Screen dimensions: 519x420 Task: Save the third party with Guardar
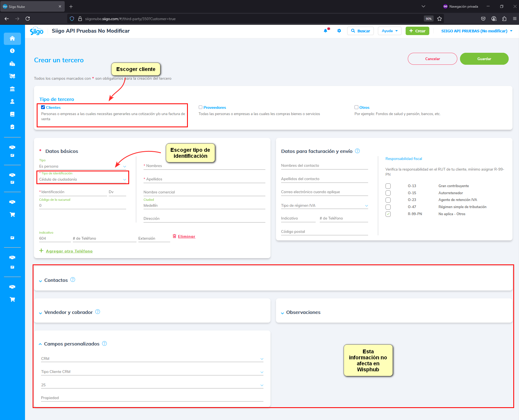[x=484, y=59]
